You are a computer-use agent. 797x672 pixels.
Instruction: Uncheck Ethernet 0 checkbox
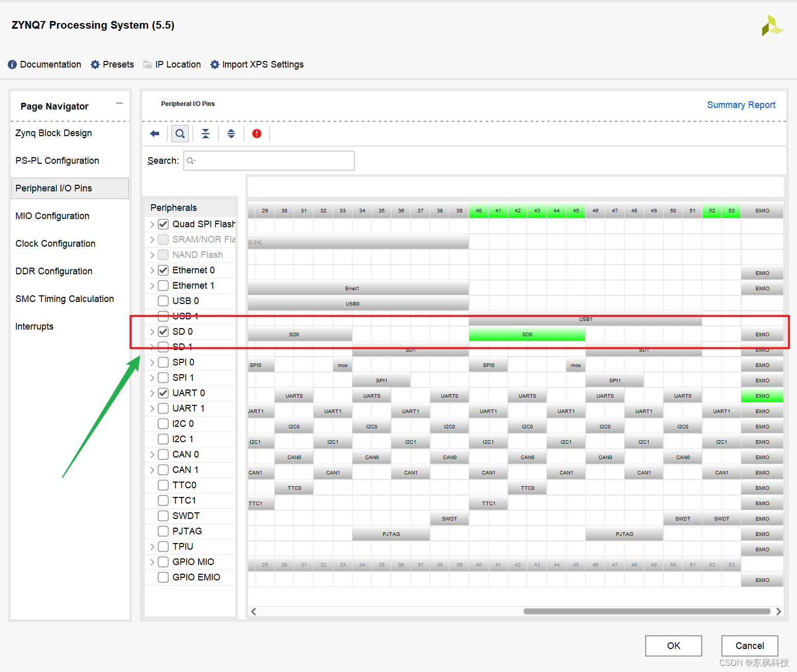tap(163, 270)
